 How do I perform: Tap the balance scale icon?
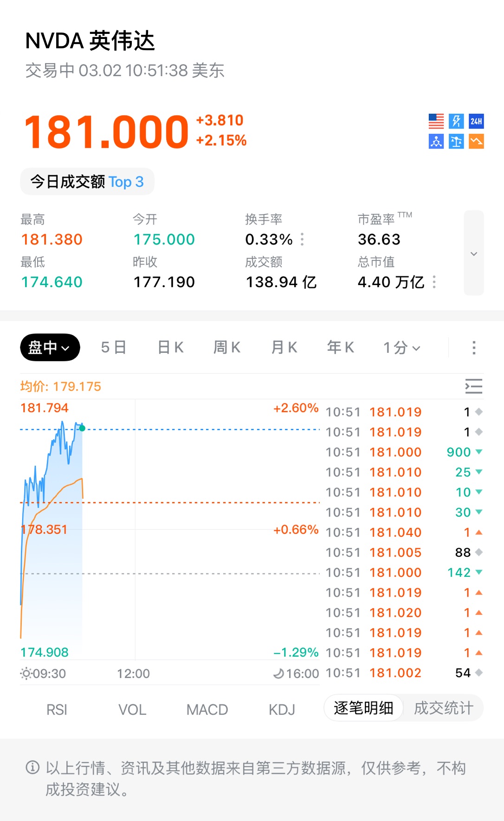click(x=456, y=141)
